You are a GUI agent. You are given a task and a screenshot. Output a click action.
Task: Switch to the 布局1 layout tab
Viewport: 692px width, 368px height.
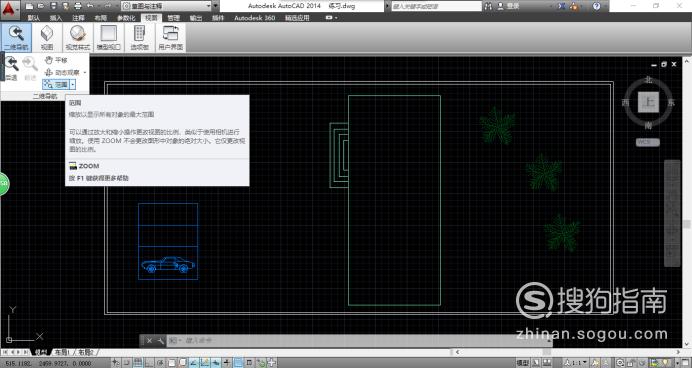(x=62, y=352)
